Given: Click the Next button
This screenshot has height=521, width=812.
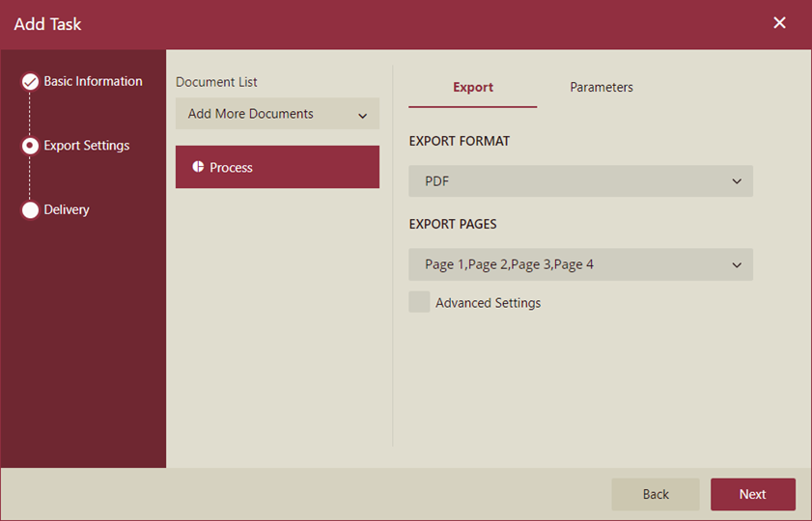Looking at the screenshot, I should pyautogui.click(x=753, y=494).
